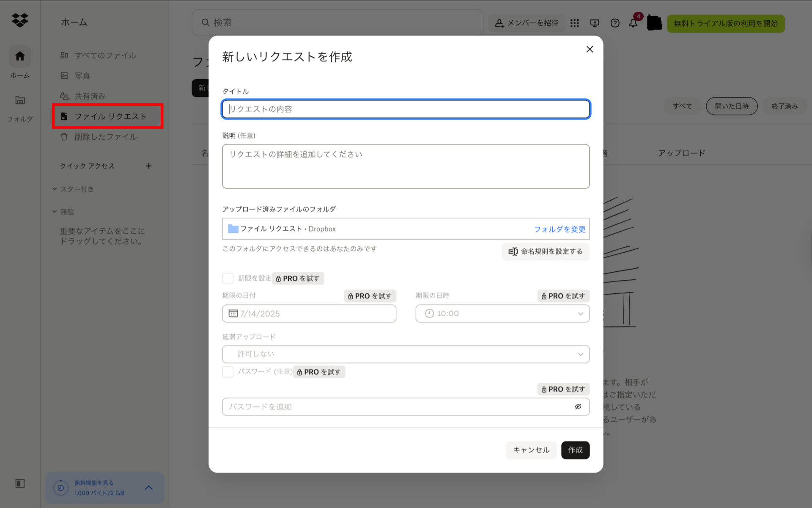812x508 pixels.
Task: Click the 作成 button
Action: click(575, 450)
